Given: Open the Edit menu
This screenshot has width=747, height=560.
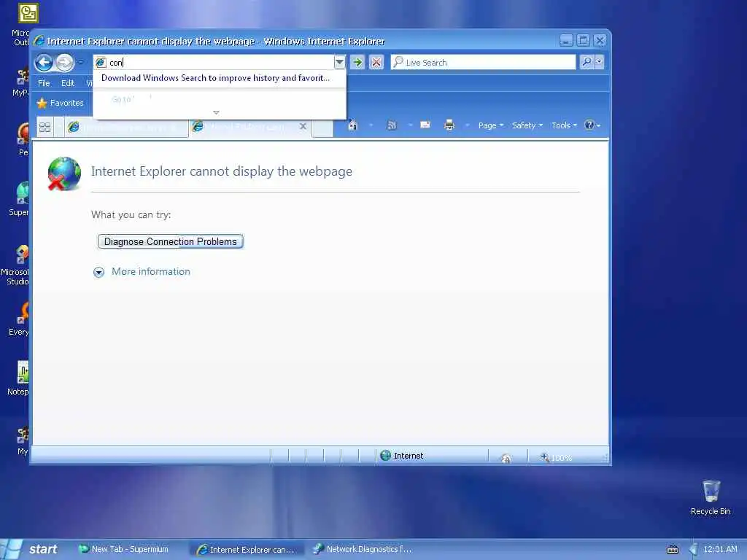Looking at the screenshot, I should pyautogui.click(x=68, y=83).
